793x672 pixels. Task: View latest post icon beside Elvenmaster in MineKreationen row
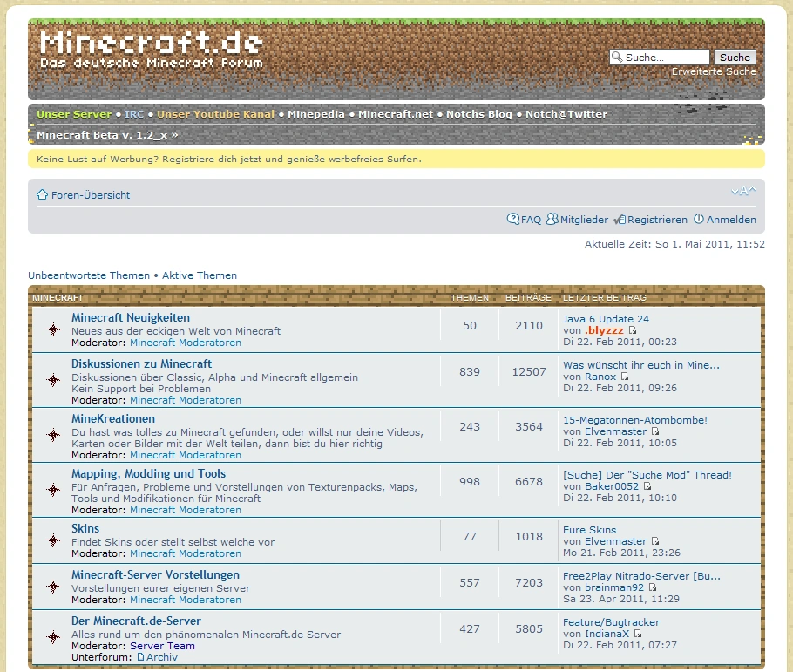655,431
